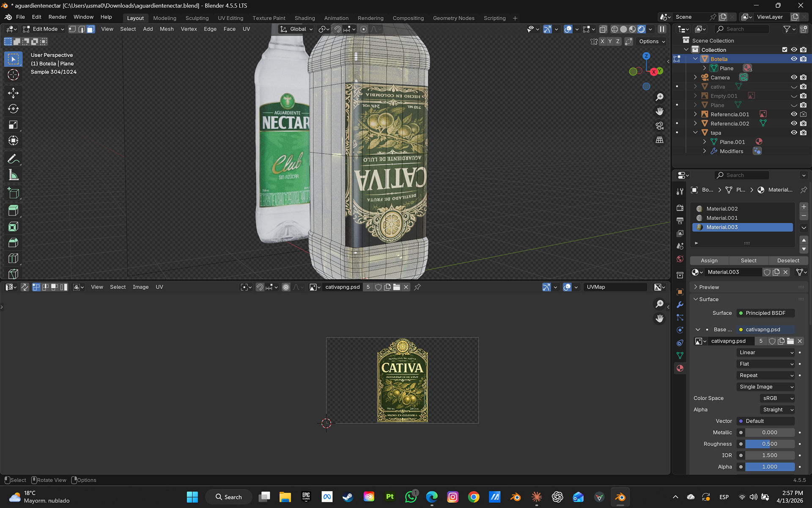This screenshot has height=508, width=812.
Task: Select the Rotate tool
Action: (x=13, y=109)
